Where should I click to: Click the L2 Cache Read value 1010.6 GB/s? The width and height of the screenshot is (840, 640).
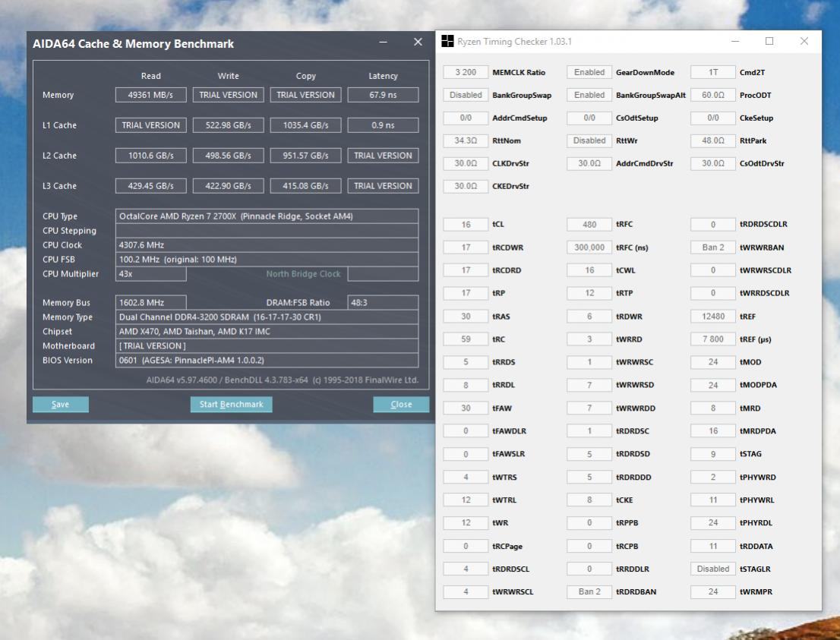[151, 156]
